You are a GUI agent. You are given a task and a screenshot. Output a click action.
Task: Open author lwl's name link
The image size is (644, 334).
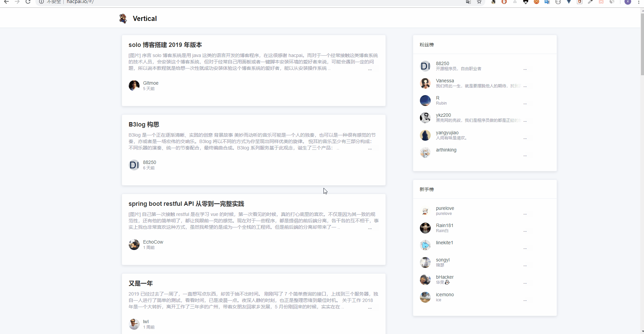(x=146, y=322)
